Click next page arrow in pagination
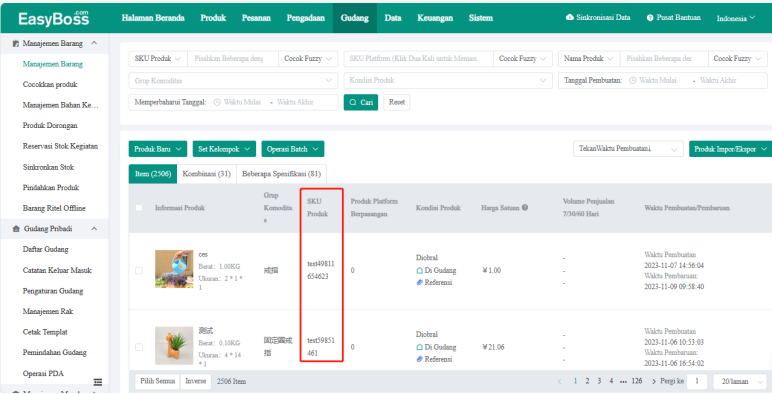772x394 pixels. 654,381
